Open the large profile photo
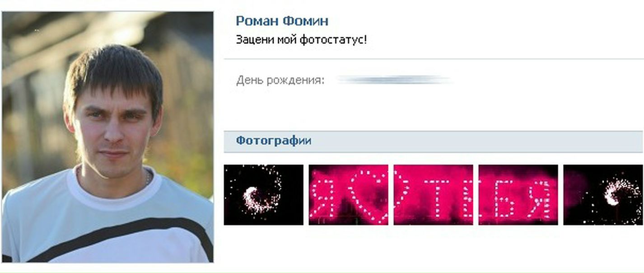 tap(107, 137)
